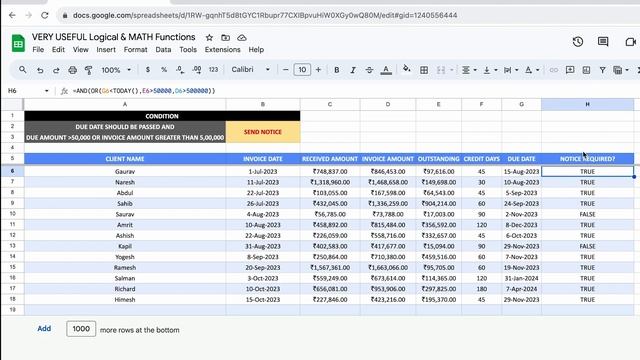This screenshot has height=360, width=640.
Task: Open the Edit menu
Action: point(58,50)
